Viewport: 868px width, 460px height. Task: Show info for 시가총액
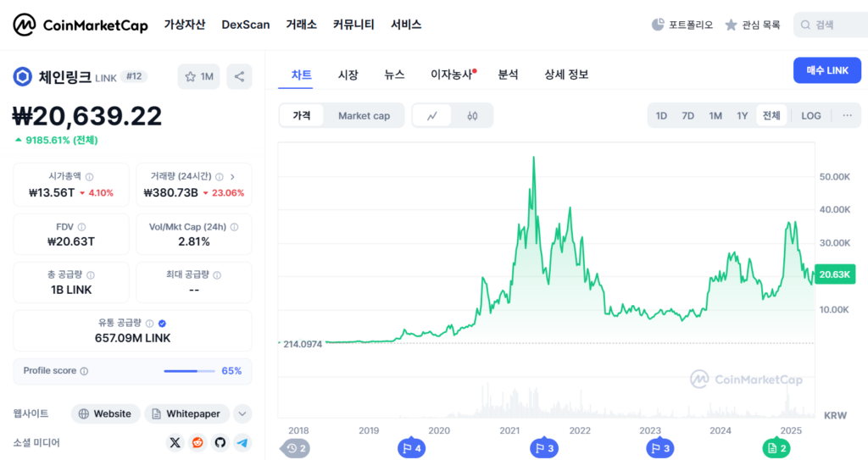pyautogui.click(x=89, y=176)
